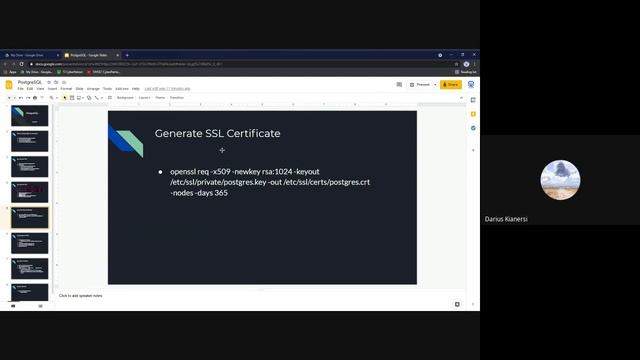Choose the Select cursor tool

coord(65,98)
